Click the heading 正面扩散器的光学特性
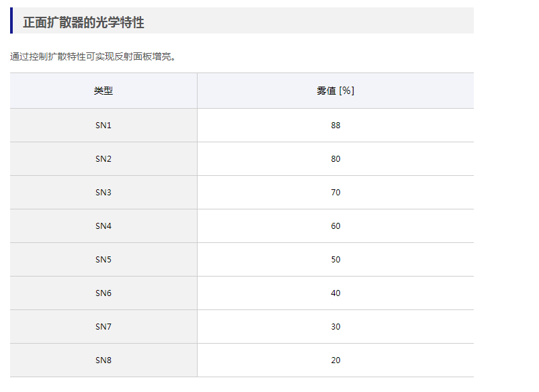 click(x=83, y=22)
